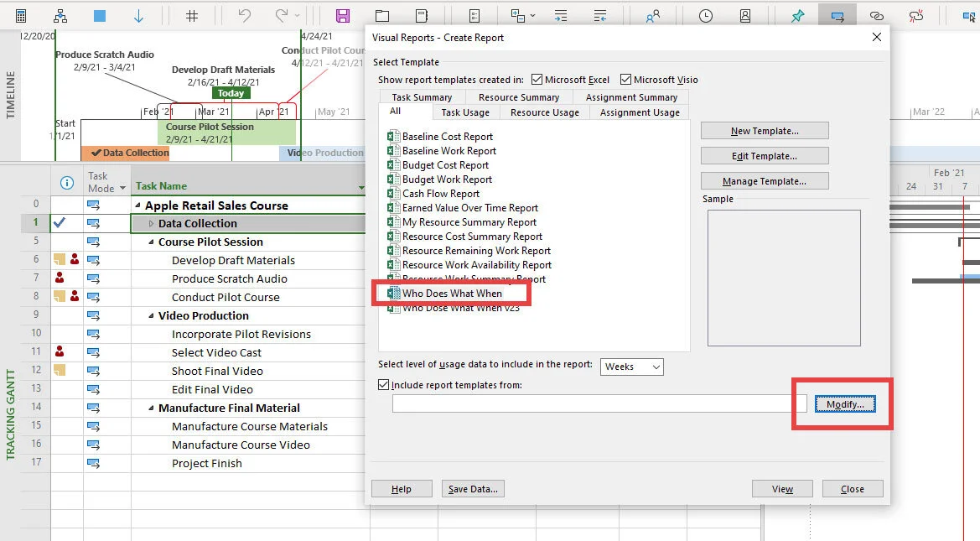Click the Help button in the dialog
This screenshot has width=980, height=541.
click(x=402, y=488)
